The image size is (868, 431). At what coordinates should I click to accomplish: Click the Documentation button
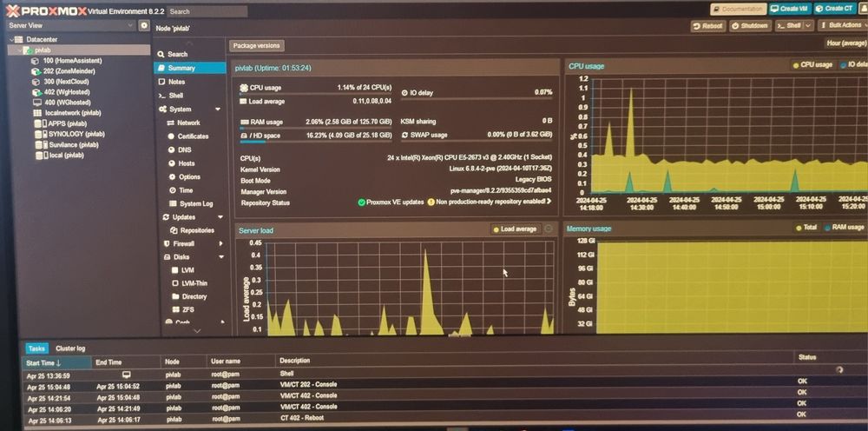(739, 9)
